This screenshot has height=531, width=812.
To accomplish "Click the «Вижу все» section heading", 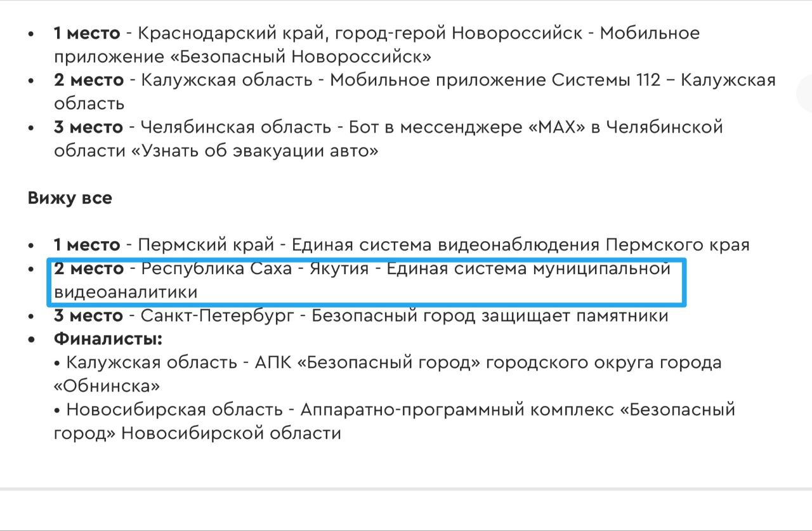I will (x=70, y=198).
